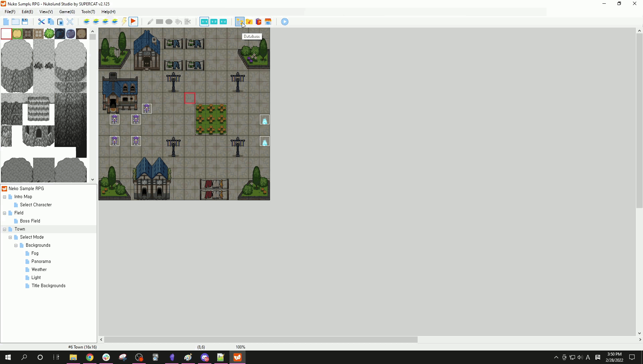Image resolution: width=643 pixels, height=364 pixels.
Task: Select the Rectangle drawing tool
Action: 159,22
